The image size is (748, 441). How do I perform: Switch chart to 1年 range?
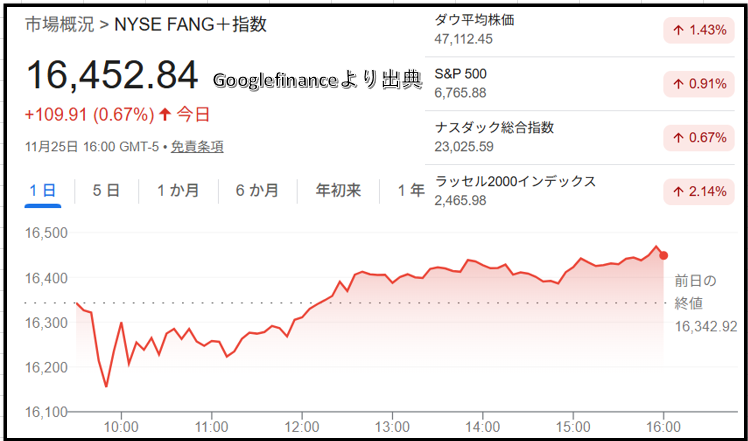410,190
